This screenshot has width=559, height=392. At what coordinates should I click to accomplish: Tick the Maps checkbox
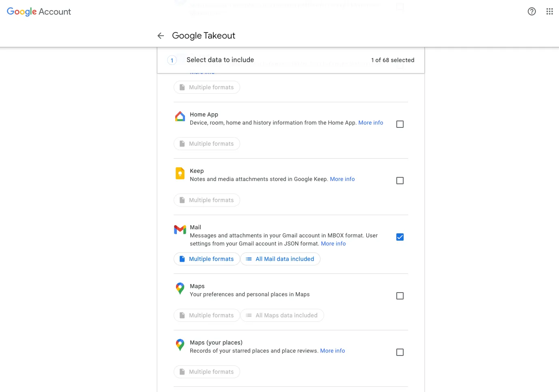400,296
